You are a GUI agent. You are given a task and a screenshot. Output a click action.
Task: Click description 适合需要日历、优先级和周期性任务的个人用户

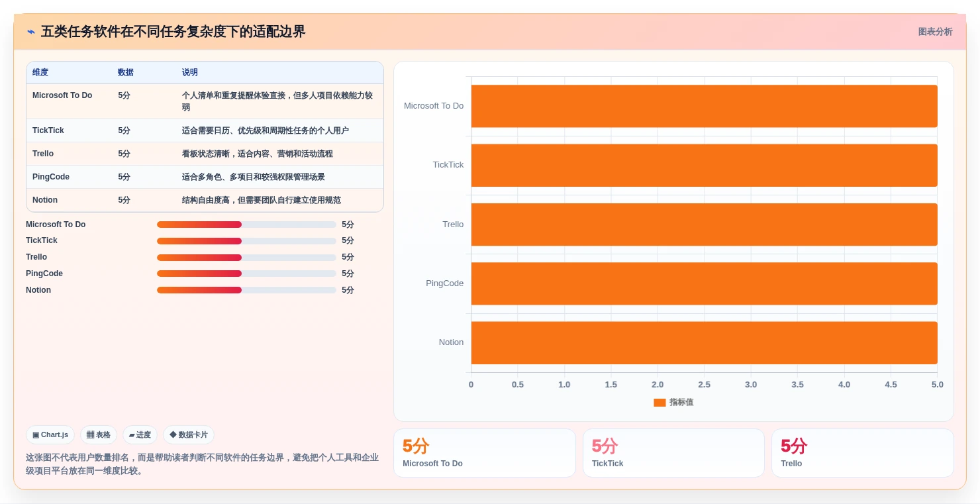(x=266, y=130)
